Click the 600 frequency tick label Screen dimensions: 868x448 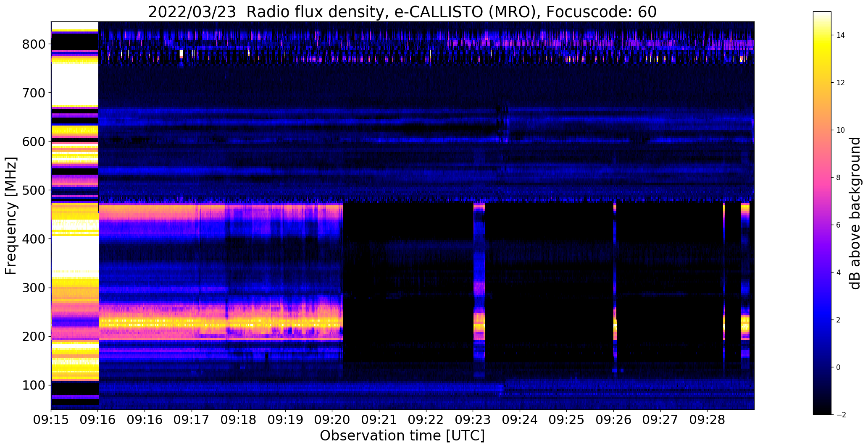point(34,141)
